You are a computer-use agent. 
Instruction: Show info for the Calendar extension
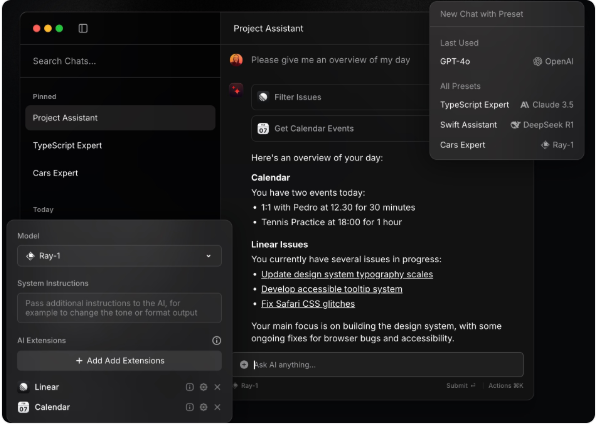(190, 407)
